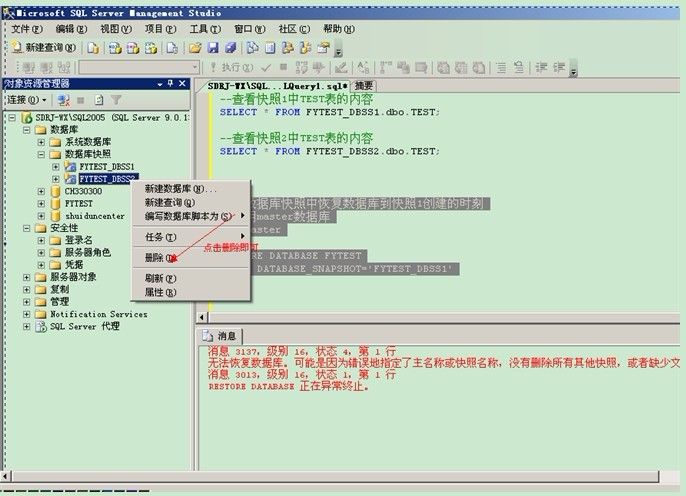Expand the 系统数据库 folder node

41,142
